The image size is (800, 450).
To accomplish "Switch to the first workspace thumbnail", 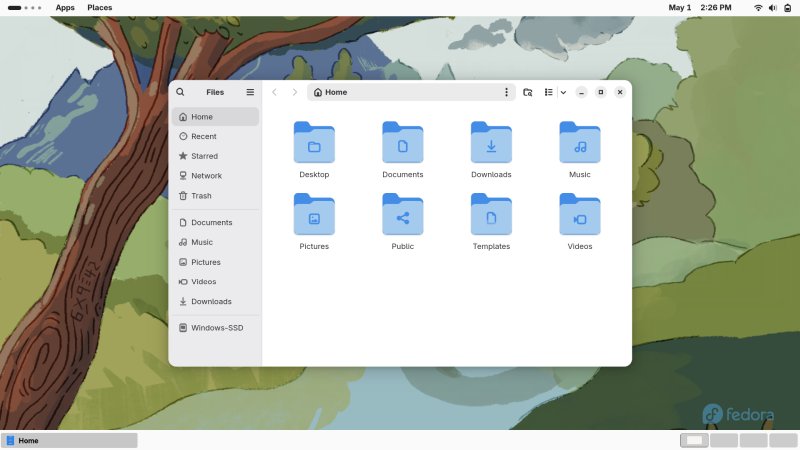I will point(694,440).
